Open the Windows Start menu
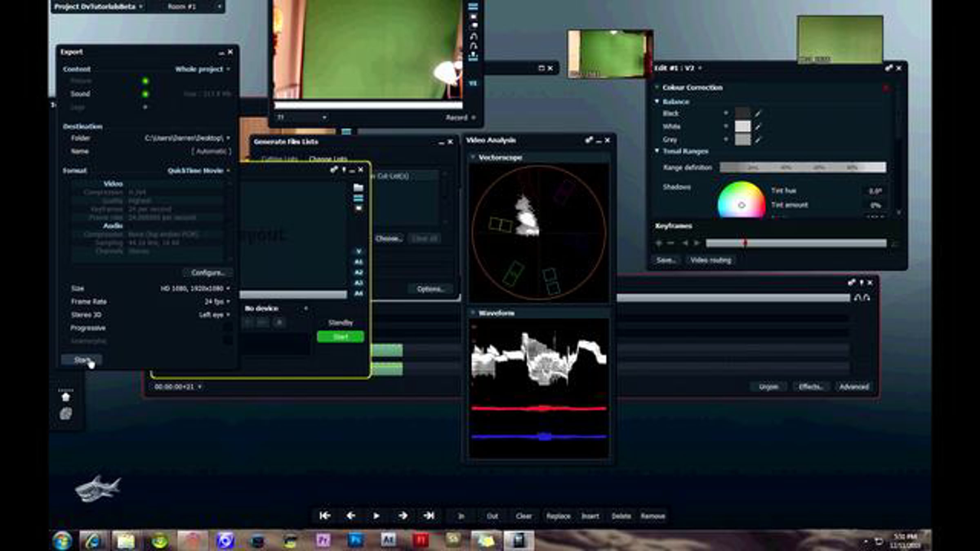Viewport: 980px width, 551px height. 62,541
